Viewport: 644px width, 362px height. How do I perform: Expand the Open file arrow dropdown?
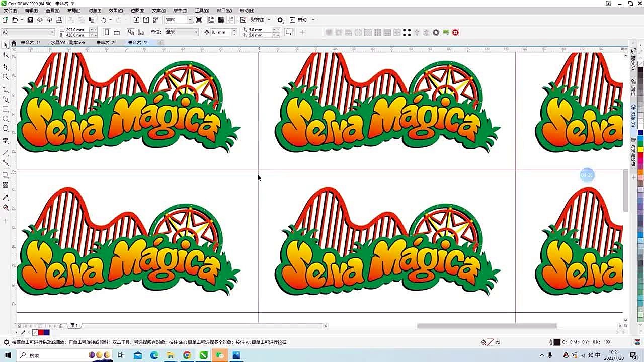[x=22, y=20]
